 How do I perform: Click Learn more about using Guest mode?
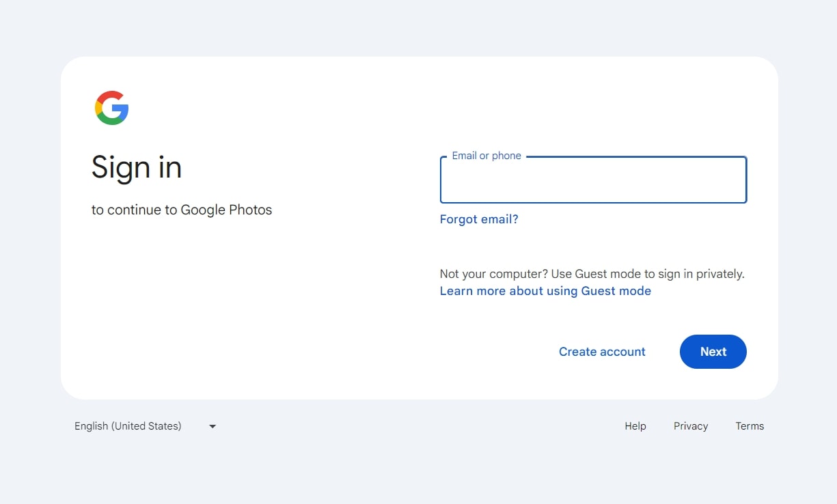(x=545, y=290)
